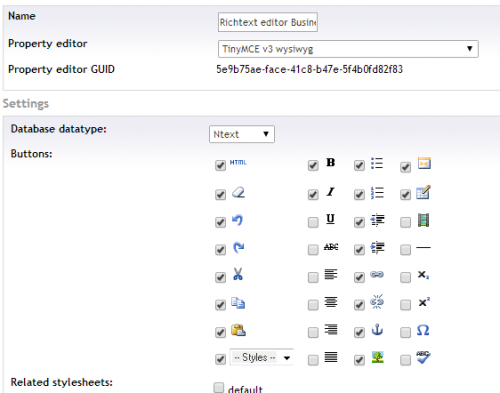
Task: Click the Omega special character icon
Action: 423,330
